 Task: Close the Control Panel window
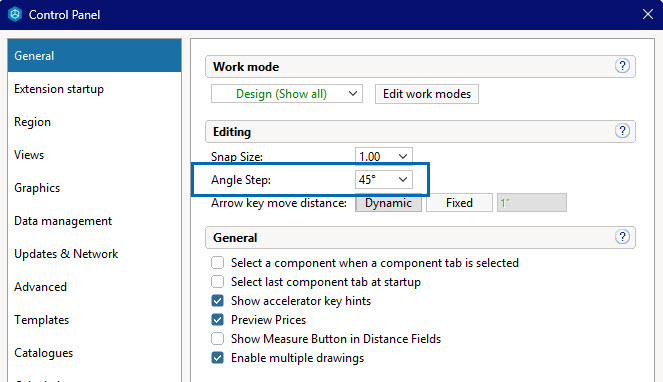(x=648, y=14)
